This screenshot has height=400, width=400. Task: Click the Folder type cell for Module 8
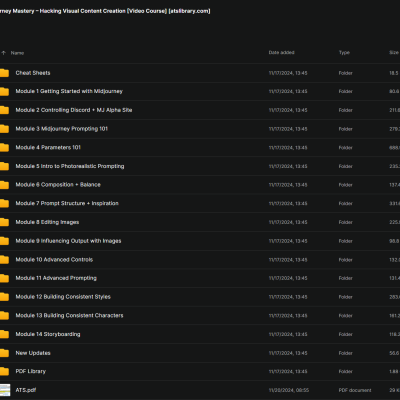pyautogui.click(x=346, y=222)
